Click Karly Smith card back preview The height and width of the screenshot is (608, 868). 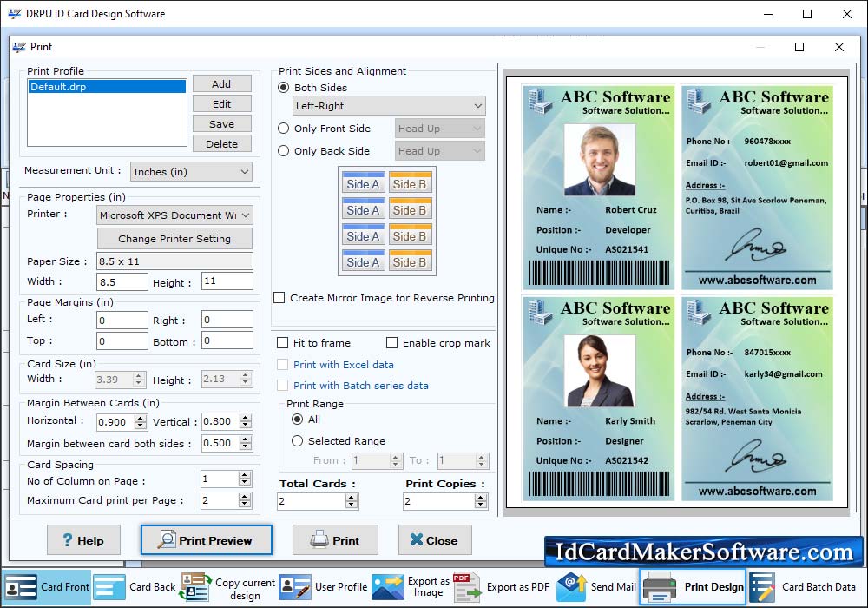tap(757, 399)
